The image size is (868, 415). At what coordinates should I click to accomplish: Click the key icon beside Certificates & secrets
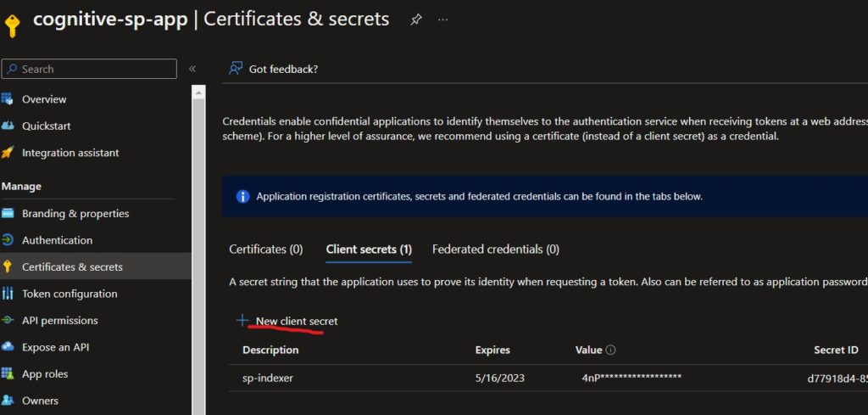click(7, 266)
